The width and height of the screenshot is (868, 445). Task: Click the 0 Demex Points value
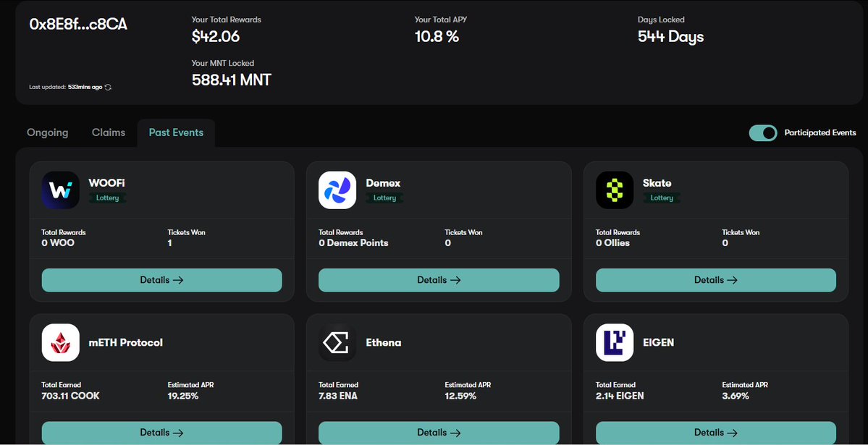click(x=353, y=243)
